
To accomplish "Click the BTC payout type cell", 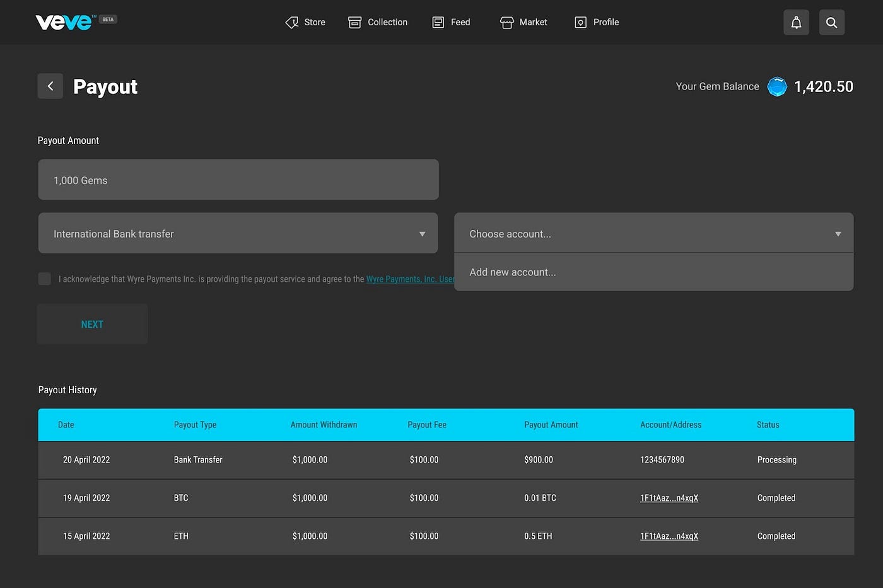I will (181, 498).
